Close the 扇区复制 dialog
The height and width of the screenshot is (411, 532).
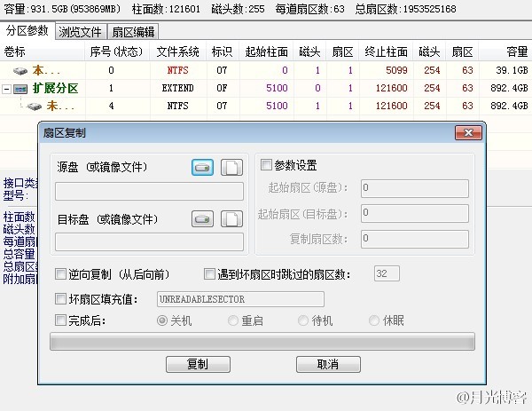pyautogui.click(x=468, y=133)
